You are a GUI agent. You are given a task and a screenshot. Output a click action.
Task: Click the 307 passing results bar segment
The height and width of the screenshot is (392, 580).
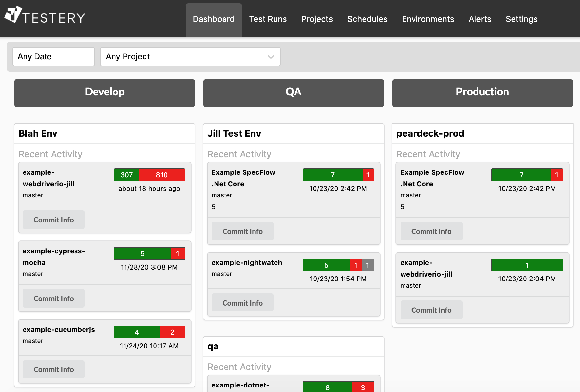tap(126, 175)
